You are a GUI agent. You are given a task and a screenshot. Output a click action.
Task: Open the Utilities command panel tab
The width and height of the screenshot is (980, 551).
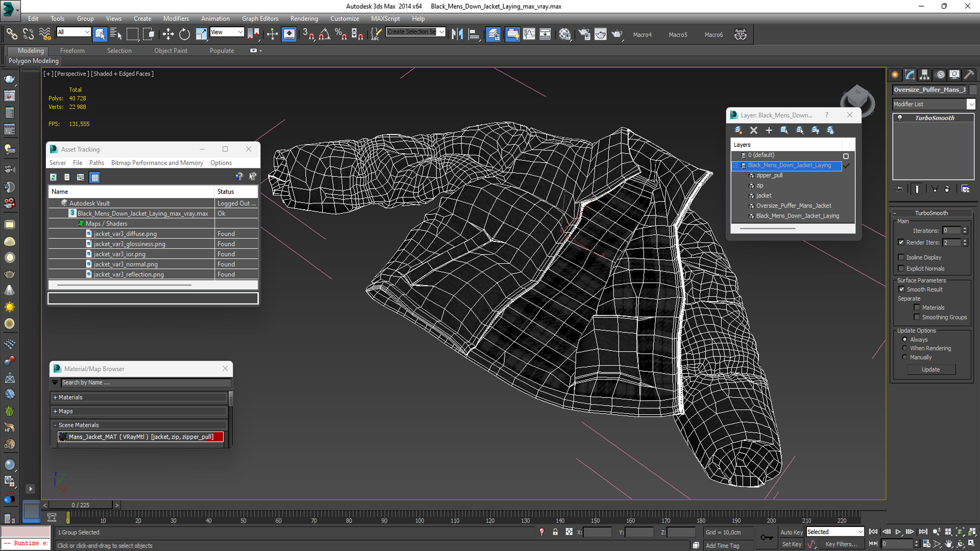click(x=969, y=74)
